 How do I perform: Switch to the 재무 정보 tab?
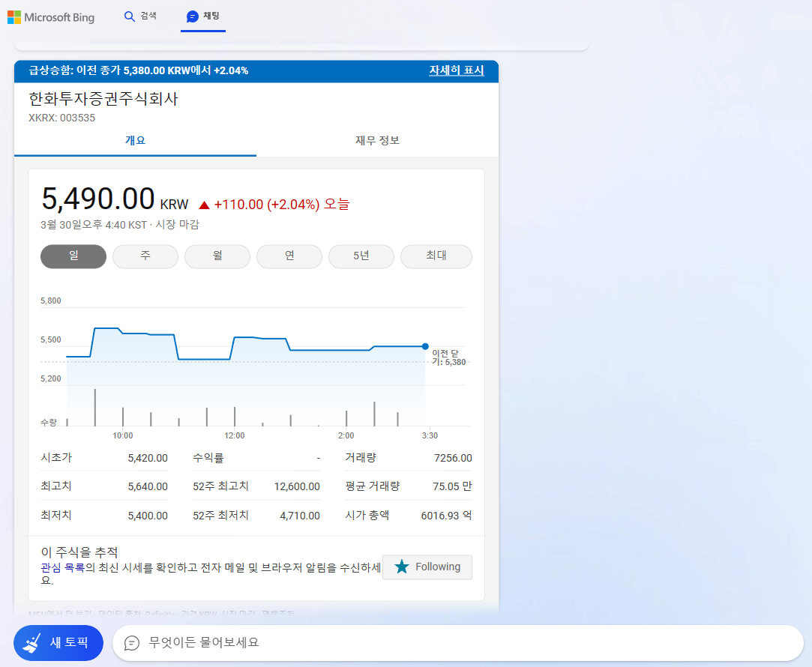pos(378,141)
